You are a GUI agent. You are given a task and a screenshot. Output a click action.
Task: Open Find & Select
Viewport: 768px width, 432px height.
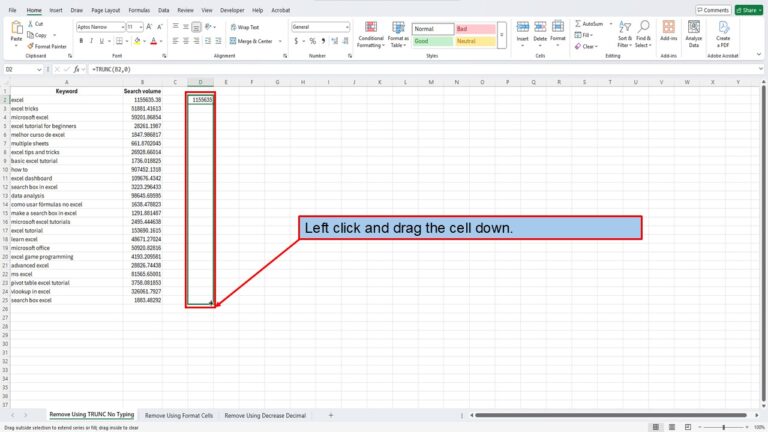[643, 34]
